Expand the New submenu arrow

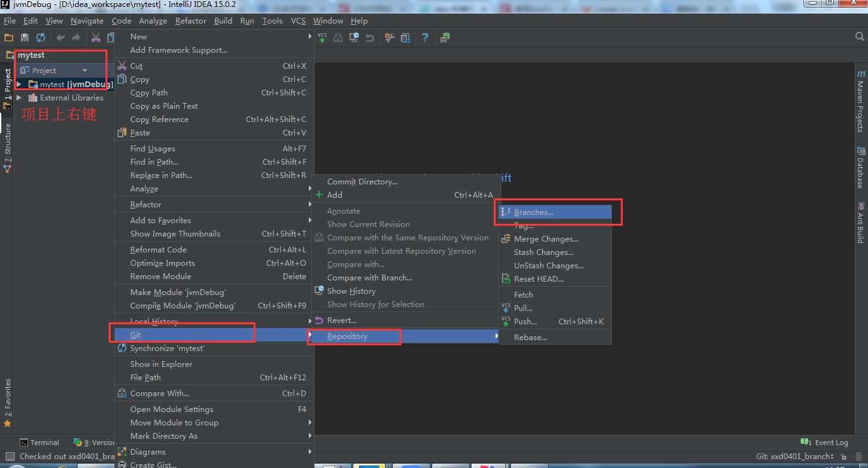[310, 37]
